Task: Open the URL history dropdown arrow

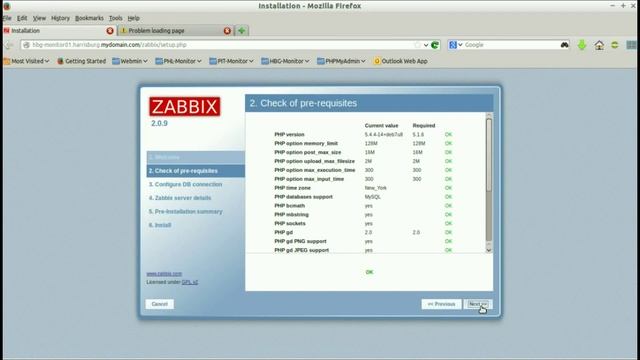Action: pyautogui.click(x=426, y=45)
